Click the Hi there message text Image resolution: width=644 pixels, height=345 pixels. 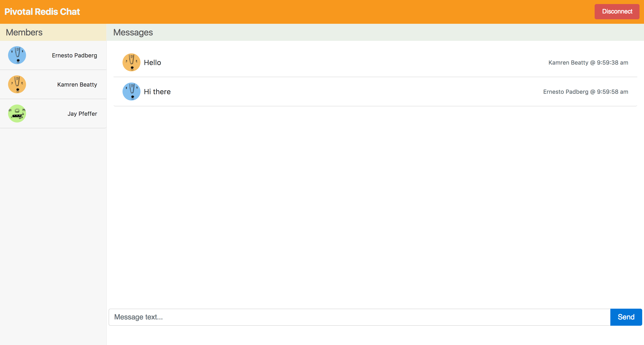157,92
